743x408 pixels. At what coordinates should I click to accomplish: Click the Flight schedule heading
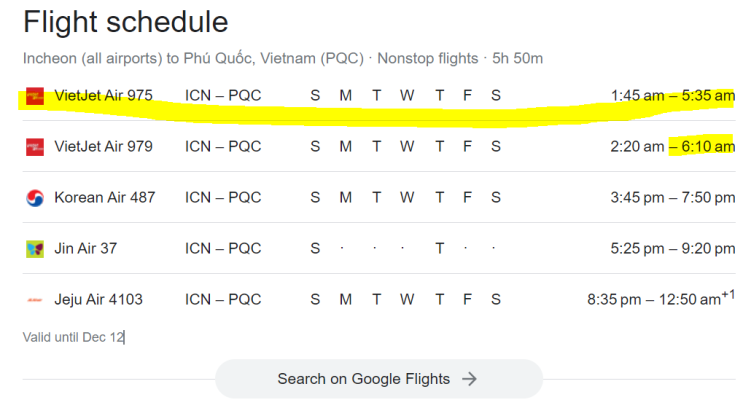tap(125, 22)
